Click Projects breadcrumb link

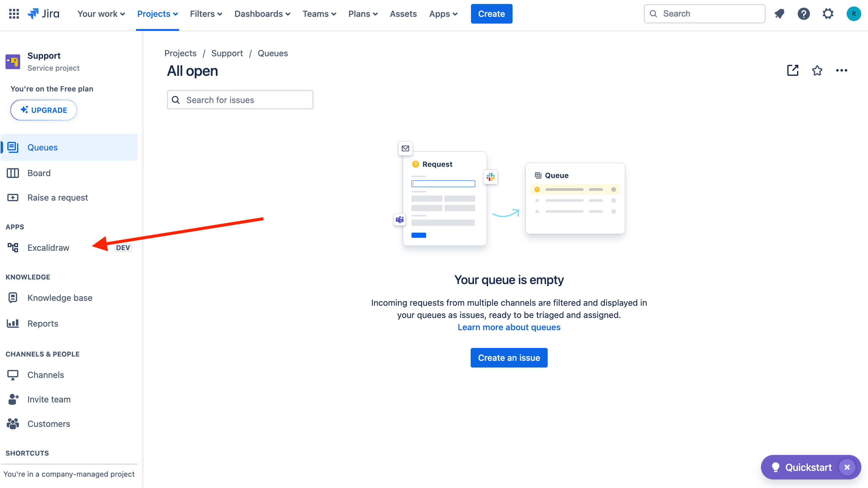click(x=180, y=53)
